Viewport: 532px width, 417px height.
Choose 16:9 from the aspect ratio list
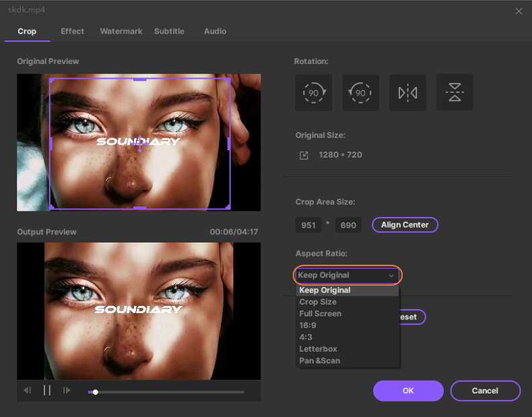(308, 325)
